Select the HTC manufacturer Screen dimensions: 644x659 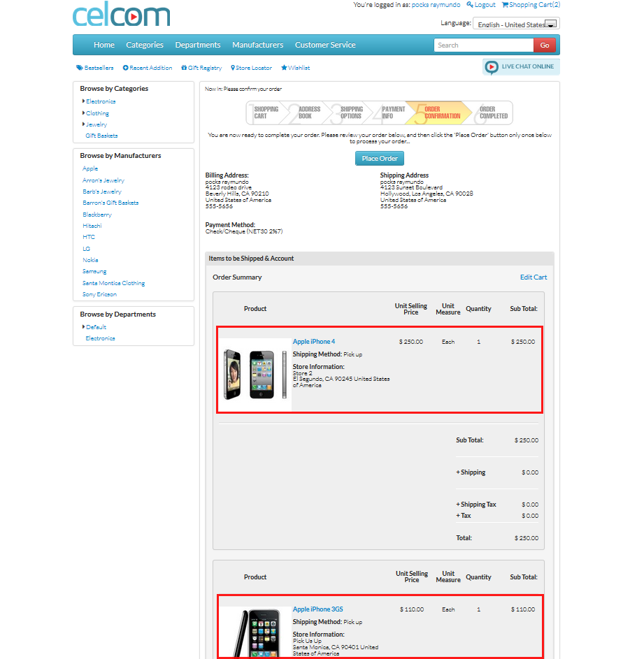pyautogui.click(x=89, y=237)
